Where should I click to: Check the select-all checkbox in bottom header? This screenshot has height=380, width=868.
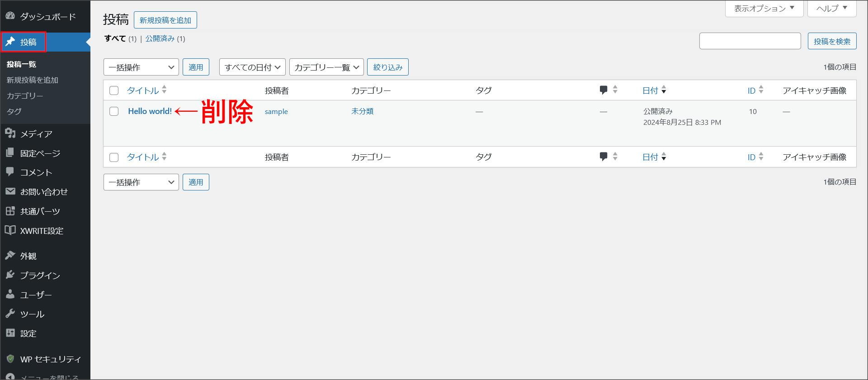coord(114,157)
